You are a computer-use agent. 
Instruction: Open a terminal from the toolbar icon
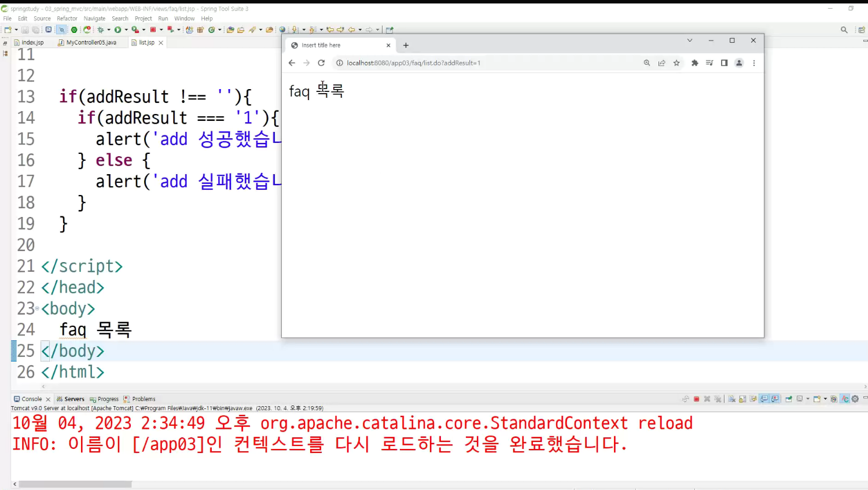pyautogui.click(x=49, y=30)
